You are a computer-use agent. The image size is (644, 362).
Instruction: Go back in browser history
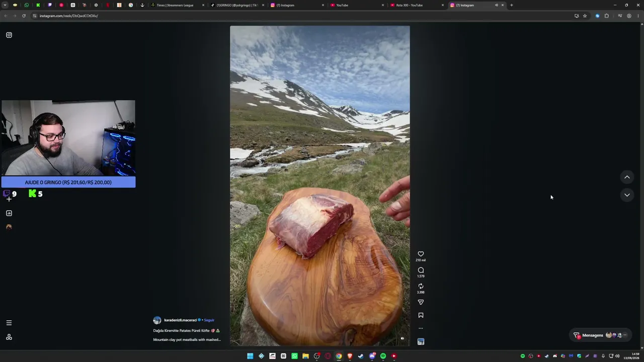[6, 16]
